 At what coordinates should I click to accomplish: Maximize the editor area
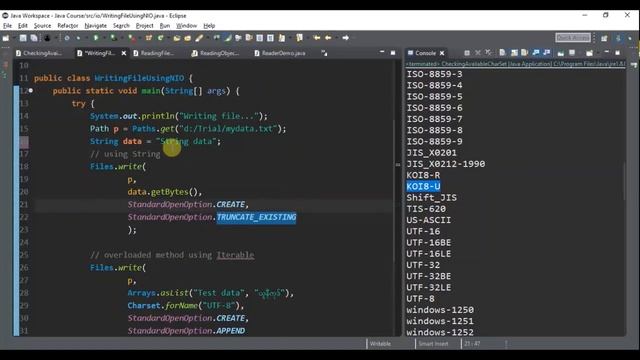tap(393, 53)
